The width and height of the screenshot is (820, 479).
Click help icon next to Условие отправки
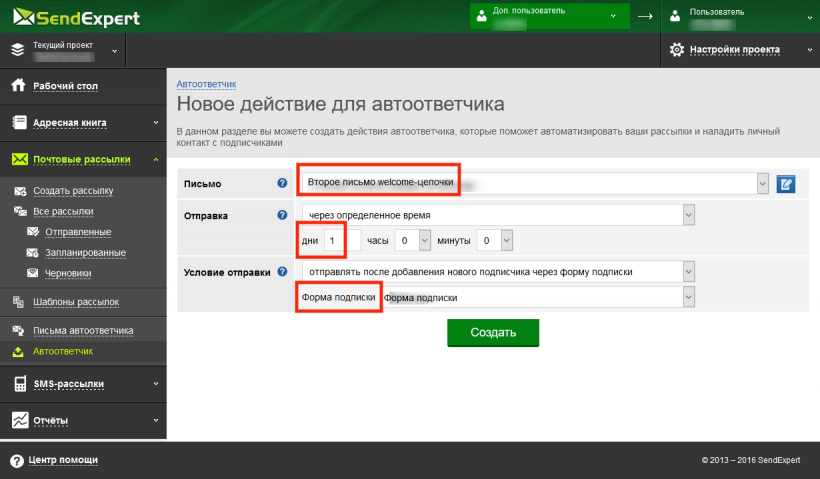[x=282, y=272]
